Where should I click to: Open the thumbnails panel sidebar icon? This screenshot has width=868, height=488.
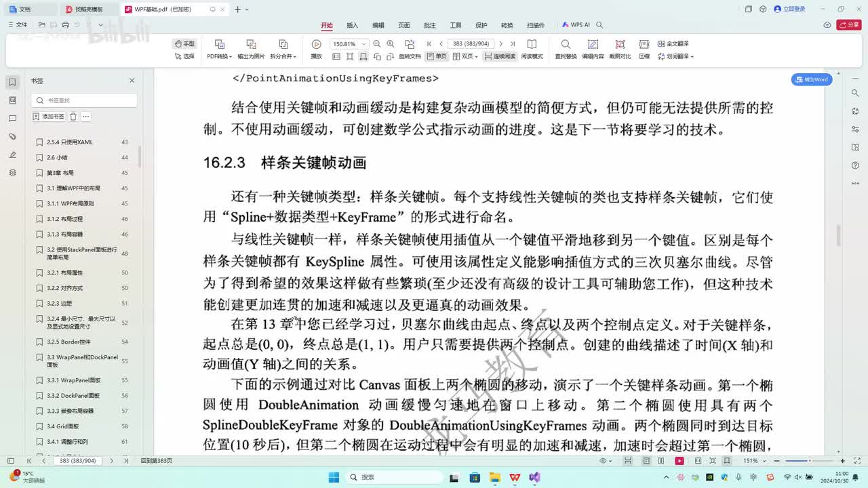[x=12, y=100]
